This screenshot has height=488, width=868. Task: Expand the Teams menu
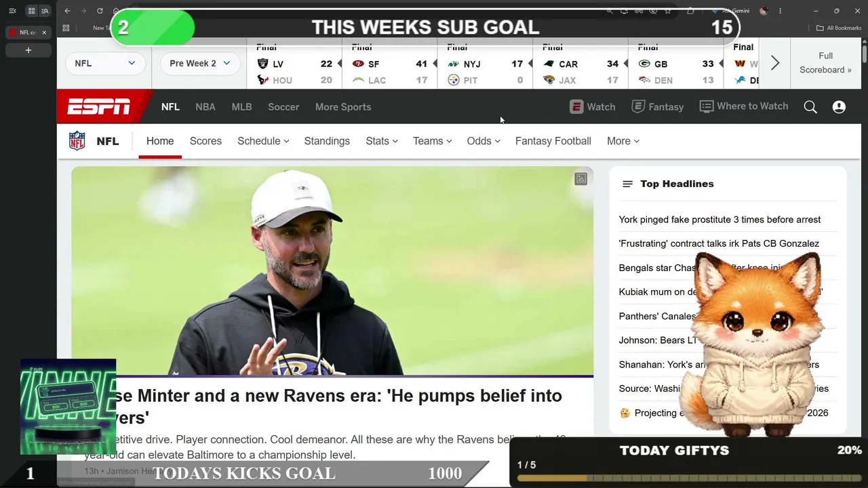click(x=433, y=141)
